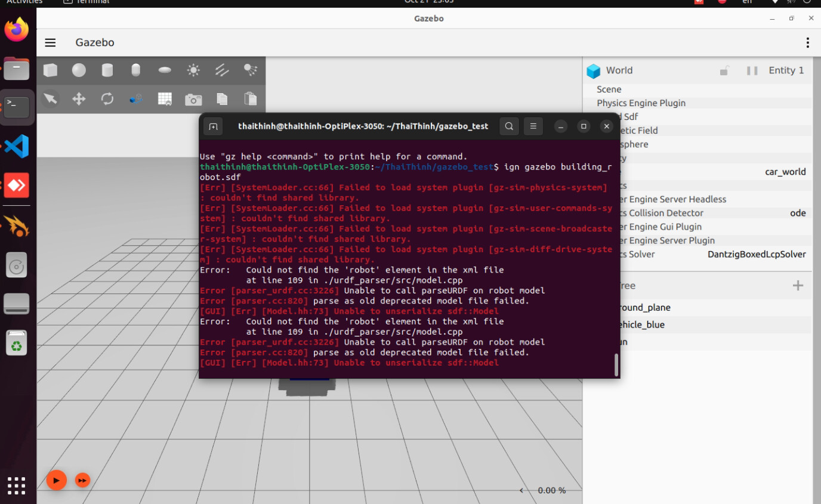Open the Gazebo hamburger menu

coord(50,42)
